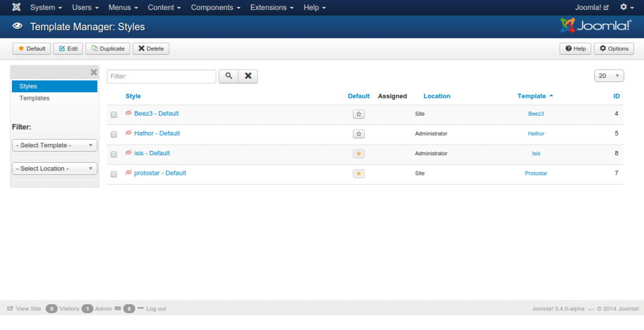The image size is (644, 330).
Task: Sort by the Style column header
Action: (133, 96)
